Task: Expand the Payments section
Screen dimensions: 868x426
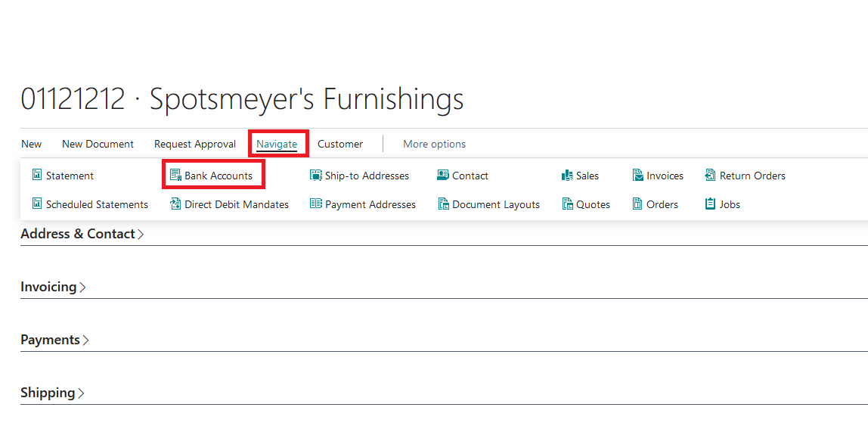Action: pos(54,340)
